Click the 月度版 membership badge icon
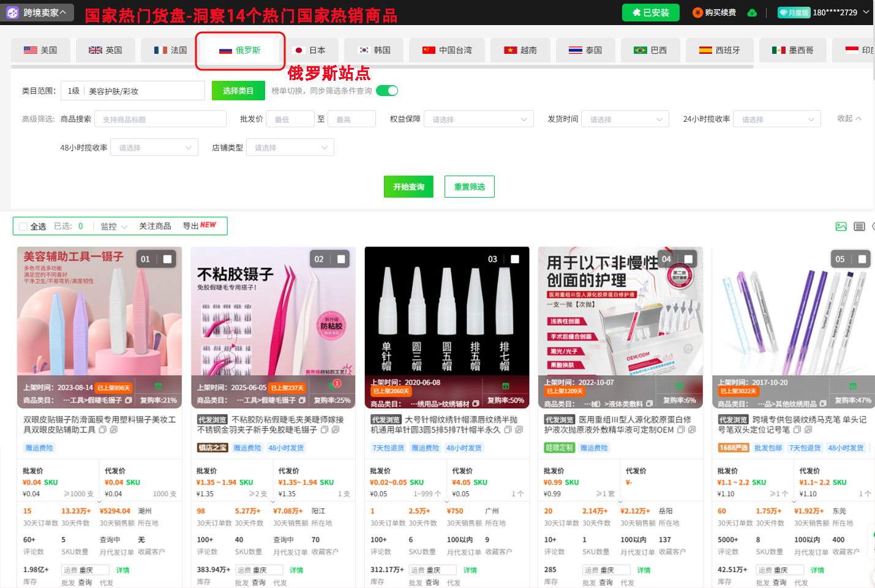This screenshot has width=875, height=588. [794, 12]
